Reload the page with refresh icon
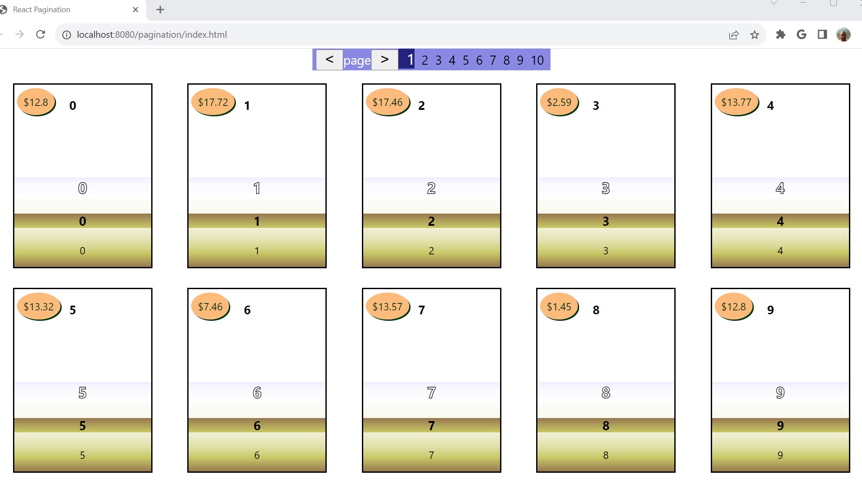Image resolution: width=862 pixels, height=504 pixels. tap(40, 34)
